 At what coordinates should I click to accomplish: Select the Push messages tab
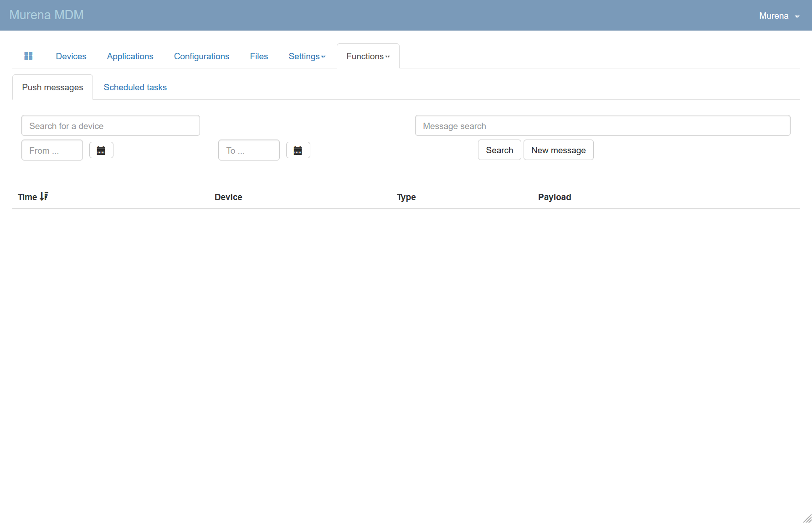pyautogui.click(x=52, y=87)
